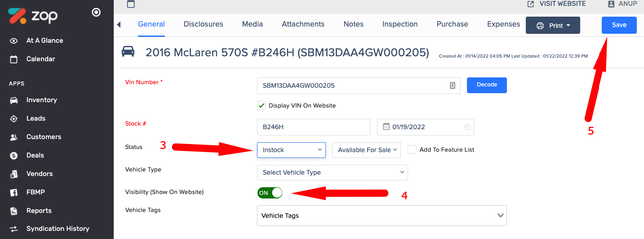Click the vehicle title 2016 McLaren 570S
The image size is (644, 239).
[x=288, y=52]
